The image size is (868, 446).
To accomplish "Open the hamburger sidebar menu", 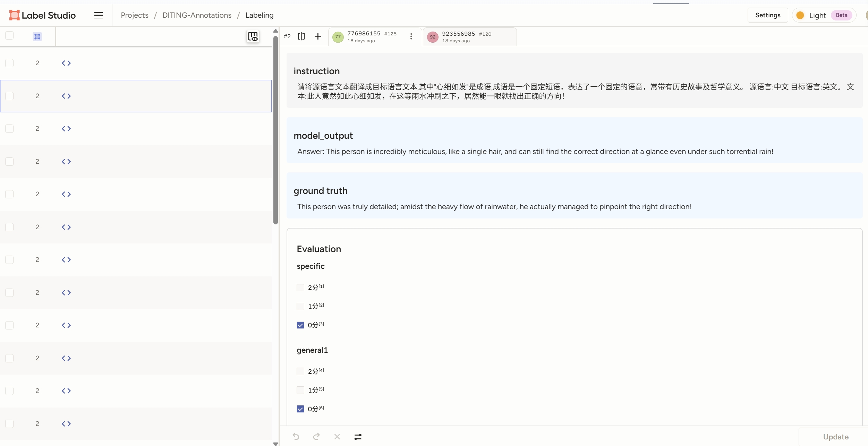I will [x=99, y=15].
